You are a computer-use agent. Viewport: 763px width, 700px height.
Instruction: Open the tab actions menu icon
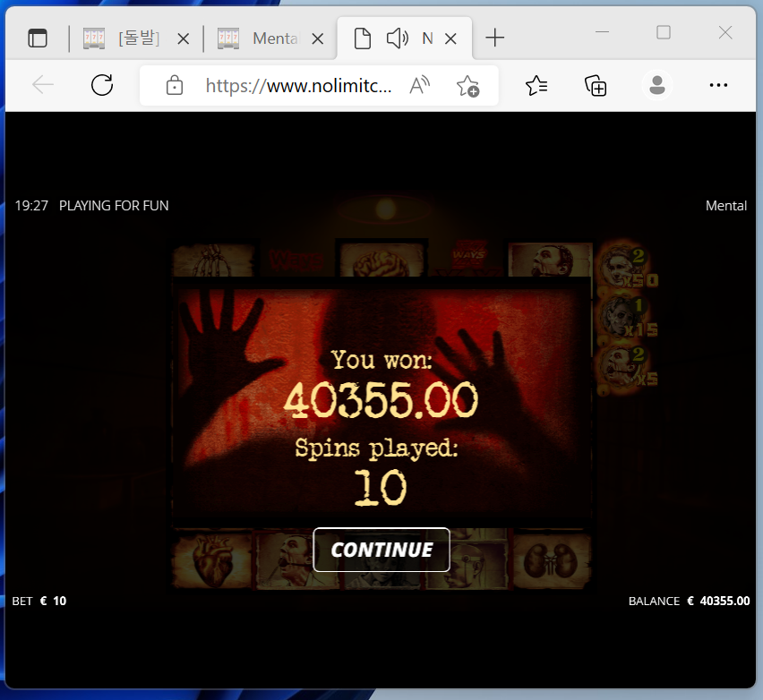tap(38, 38)
